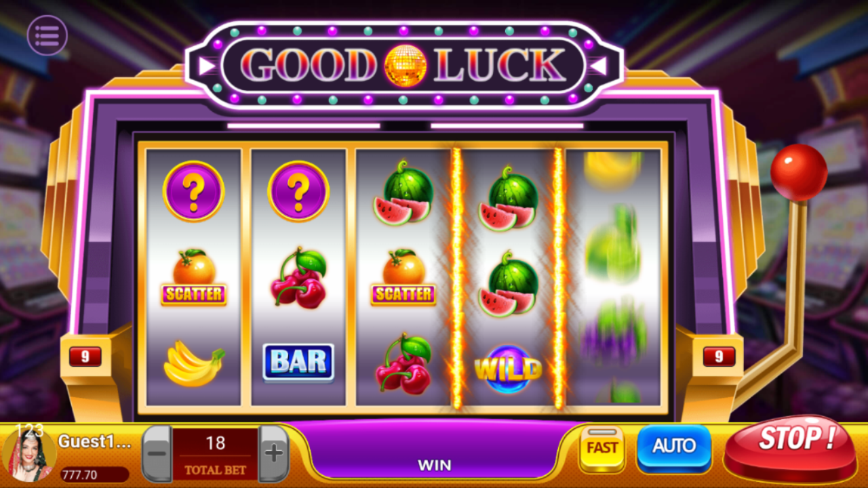Tap the banana symbol on first reel
The height and width of the screenshot is (488, 868).
click(194, 364)
